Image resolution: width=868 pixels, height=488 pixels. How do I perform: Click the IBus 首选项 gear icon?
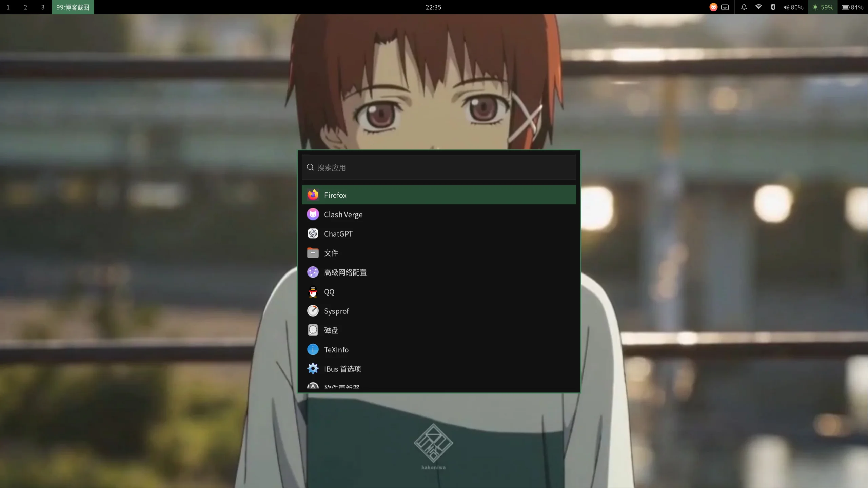pyautogui.click(x=313, y=369)
